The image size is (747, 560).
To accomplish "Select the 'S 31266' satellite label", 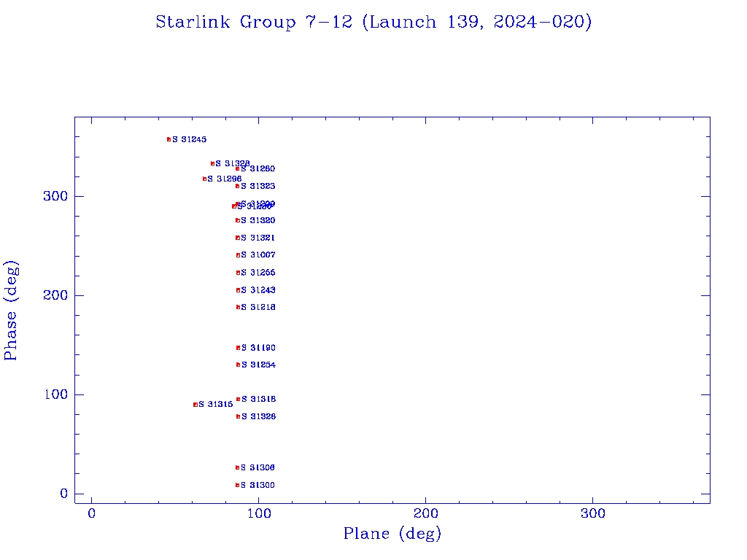I will point(258,273).
